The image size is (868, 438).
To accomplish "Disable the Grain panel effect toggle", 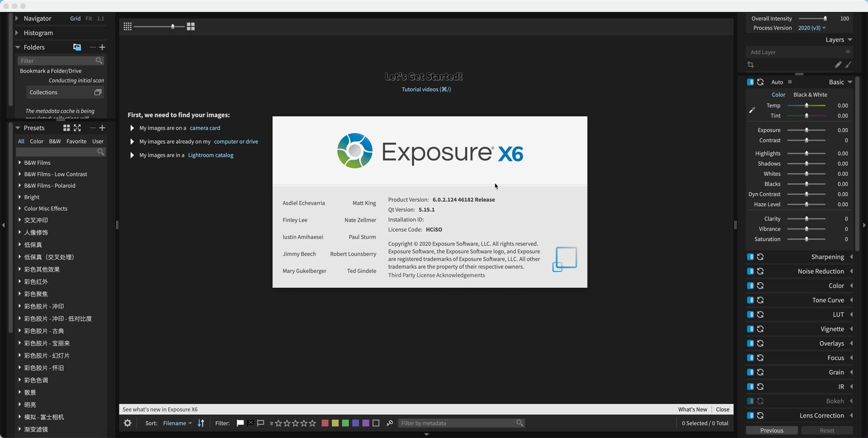I will (x=750, y=372).
